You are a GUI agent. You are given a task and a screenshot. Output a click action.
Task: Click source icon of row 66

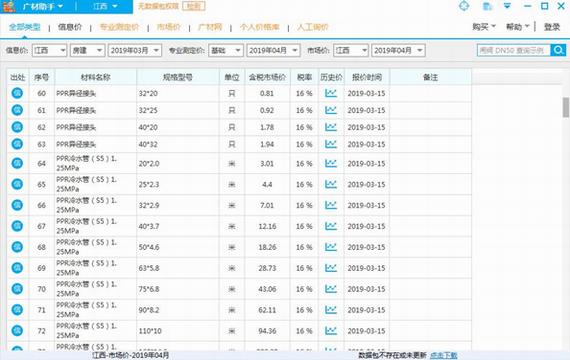coord(17,205)
